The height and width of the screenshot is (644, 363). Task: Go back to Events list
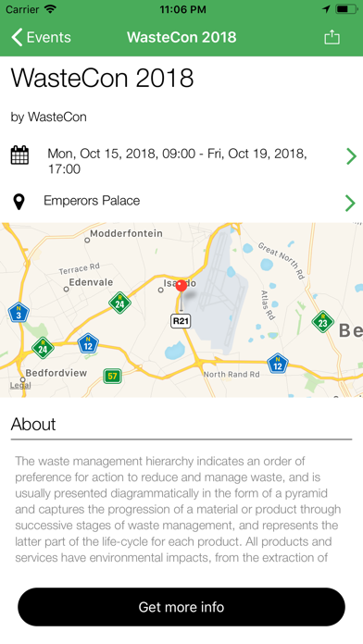[x=41, y=37]
